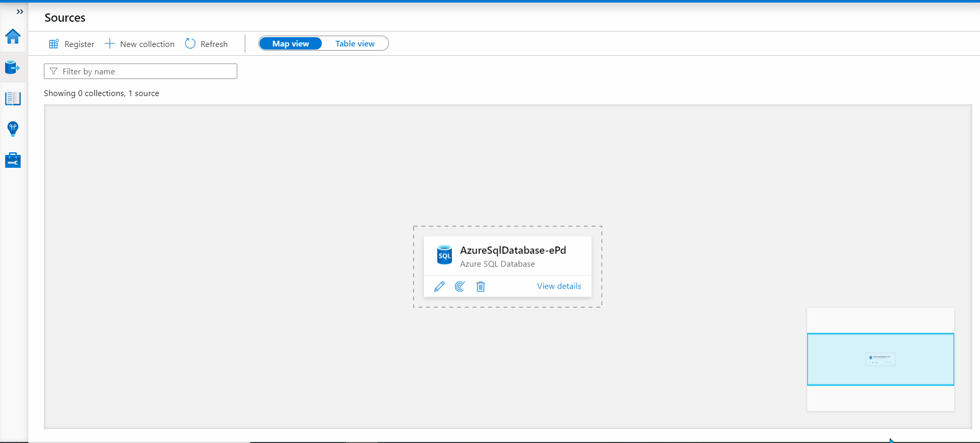Click the Filter by name field

[140, 71]
